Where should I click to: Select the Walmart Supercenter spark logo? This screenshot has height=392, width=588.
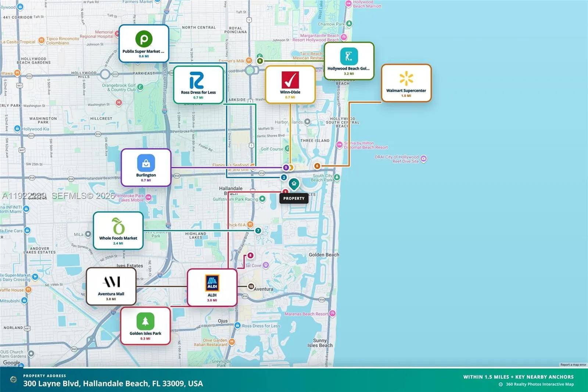tap(406, 78)
